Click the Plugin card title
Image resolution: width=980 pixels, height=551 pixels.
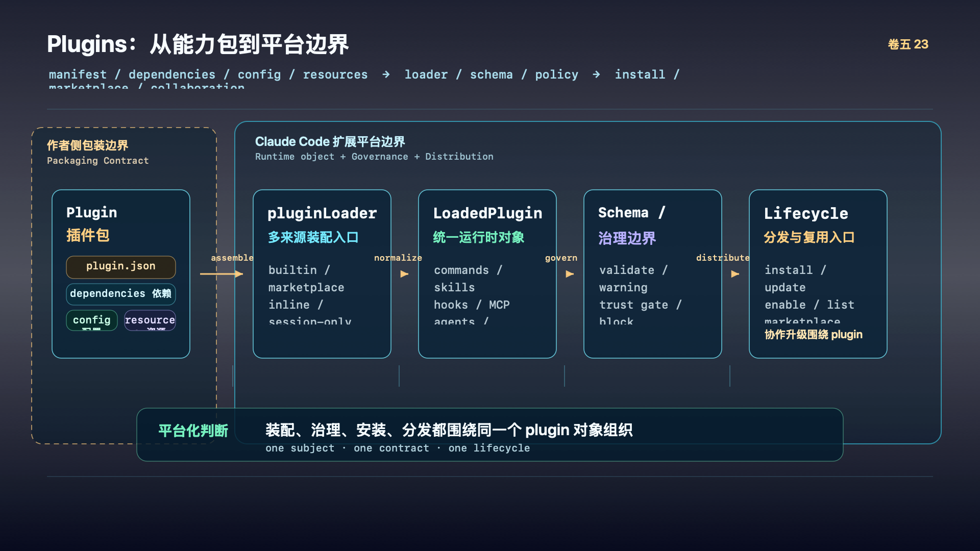pos(92,213)
